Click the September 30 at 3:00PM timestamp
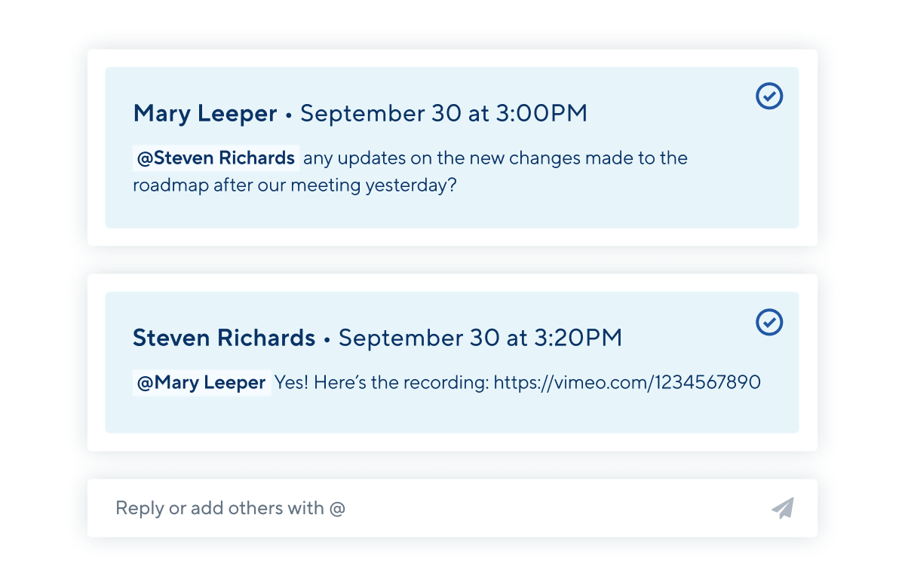This screenshot has height=588, width=905. [443, 114]
